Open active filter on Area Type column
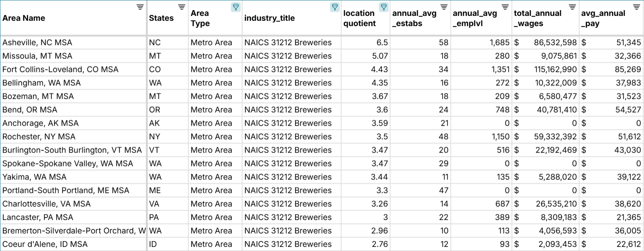 [x=236, y=7]
